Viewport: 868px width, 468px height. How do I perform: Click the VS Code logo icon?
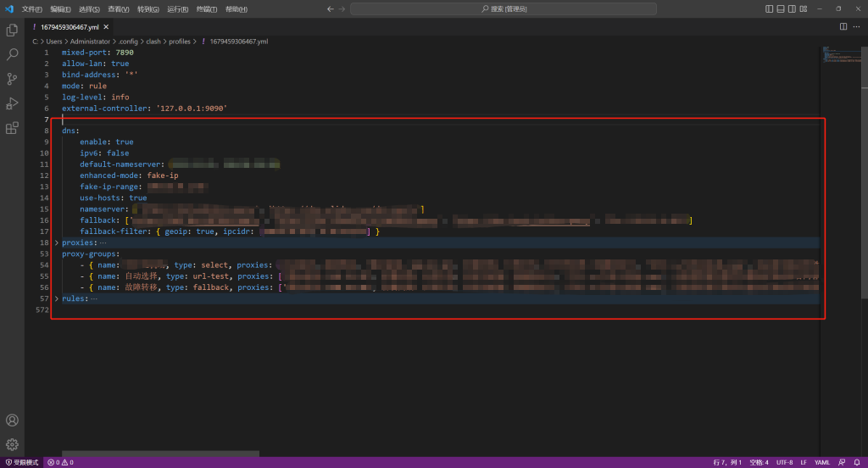(8, 8)
